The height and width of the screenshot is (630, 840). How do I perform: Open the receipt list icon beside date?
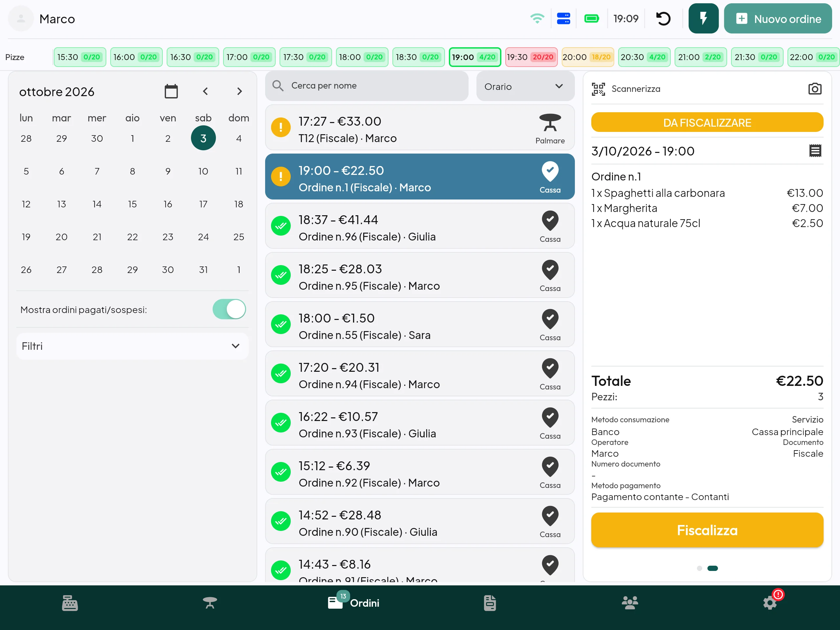click(815, 151)
